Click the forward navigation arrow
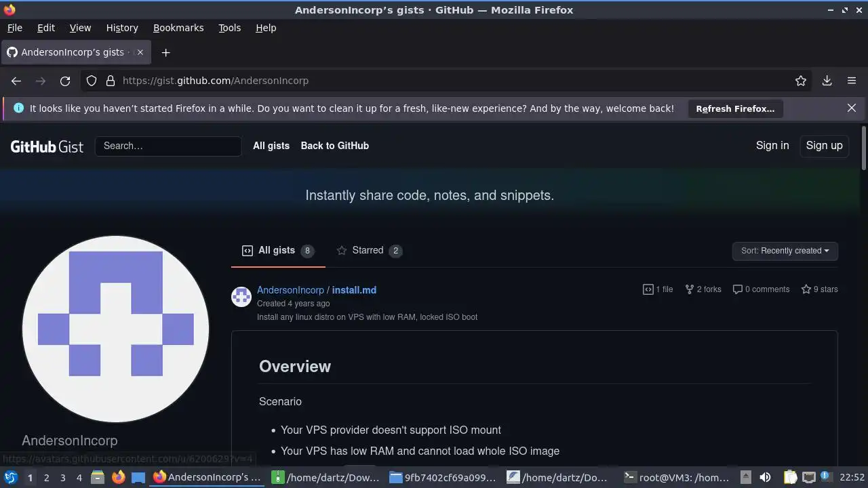868x488 pixels. 41,81
